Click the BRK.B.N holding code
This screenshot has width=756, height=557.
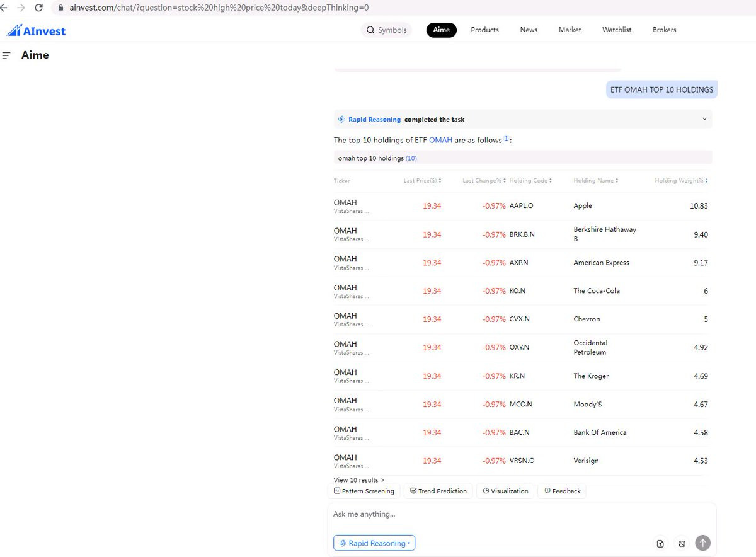coord(522,234)
